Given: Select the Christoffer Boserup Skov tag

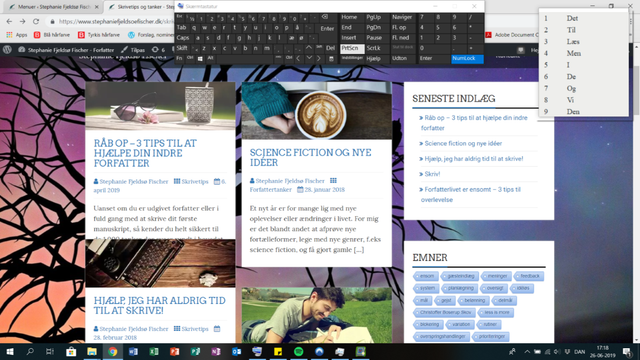Looking at the screenshot, I should pos(444,313).
